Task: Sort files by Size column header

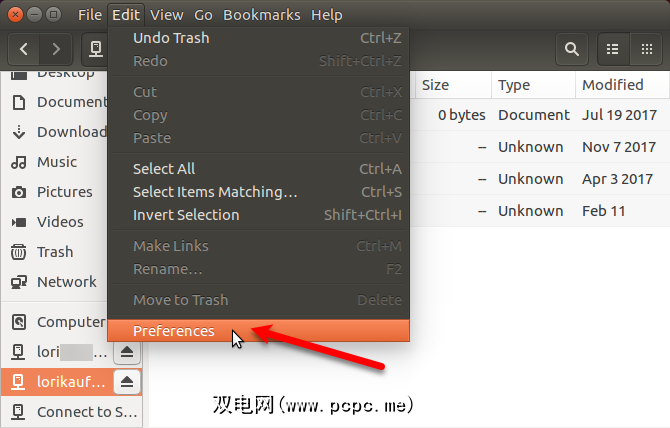Action: 435,85
